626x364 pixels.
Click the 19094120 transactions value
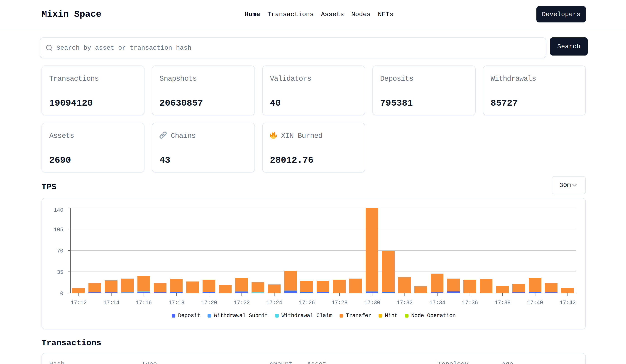tap(71, 103)
